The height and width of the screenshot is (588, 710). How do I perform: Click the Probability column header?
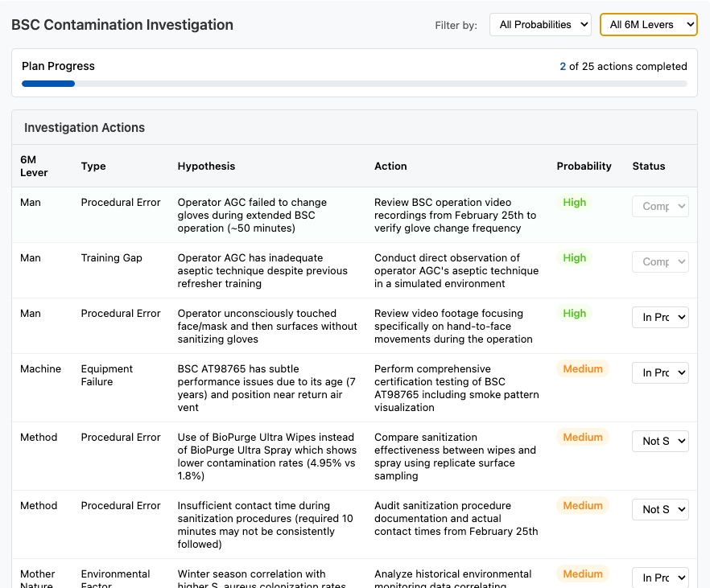click(x=584, y=167)
